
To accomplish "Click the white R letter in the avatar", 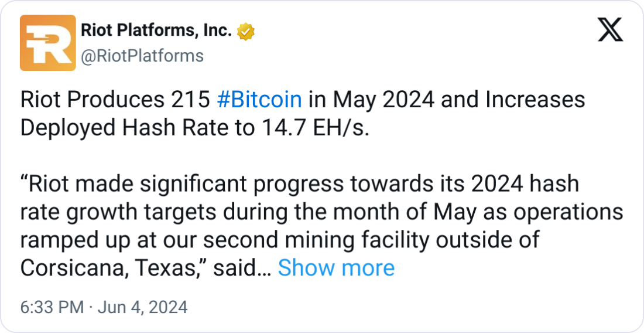I will pos(48,43).
